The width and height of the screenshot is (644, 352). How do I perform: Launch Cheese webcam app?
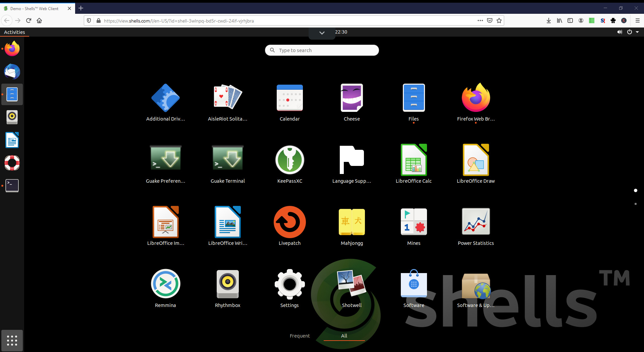352,102
